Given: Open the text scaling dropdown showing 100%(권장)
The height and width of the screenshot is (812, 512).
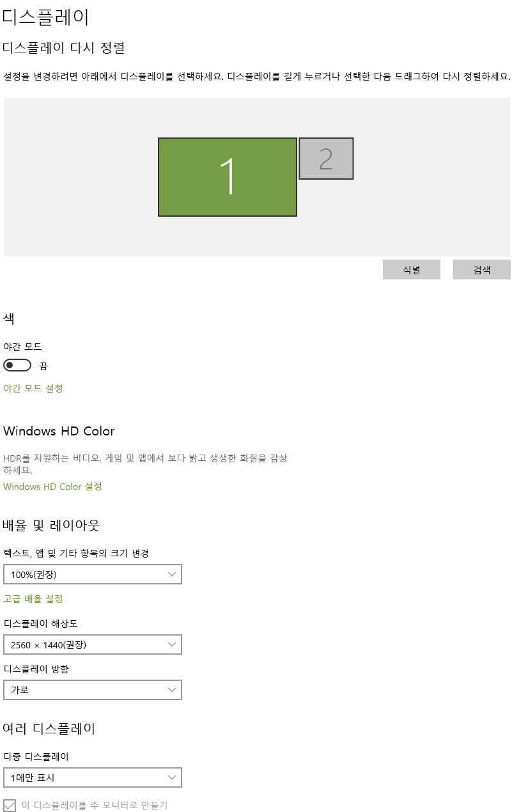Looking at the screenshot, I should click(93, 574).
